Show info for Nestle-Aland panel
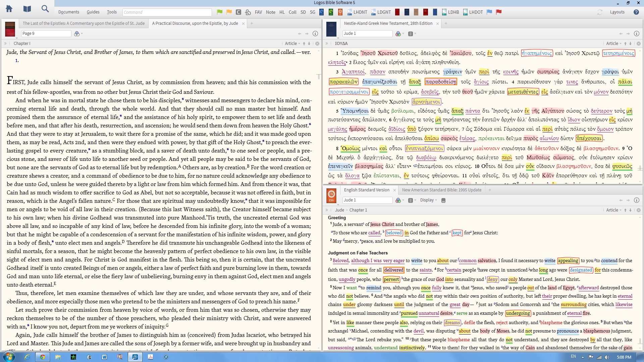The image size is (644, 362). coord(636,34)
